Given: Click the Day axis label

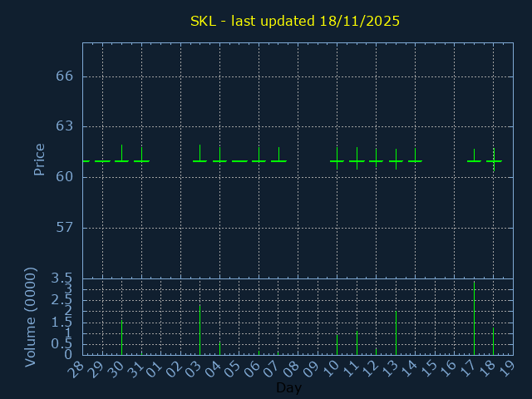Looking at the screenshot, I should click(x=288, y=387).
